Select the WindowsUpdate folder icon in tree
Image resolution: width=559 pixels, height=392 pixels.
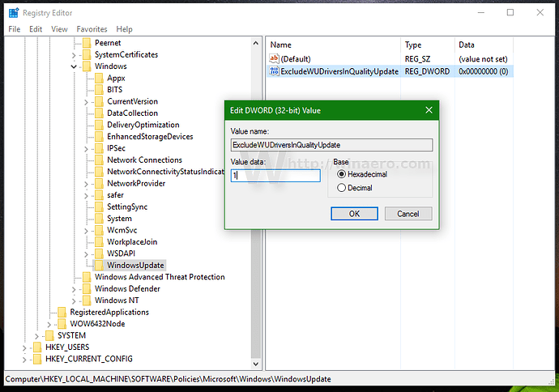coord(99,266)
